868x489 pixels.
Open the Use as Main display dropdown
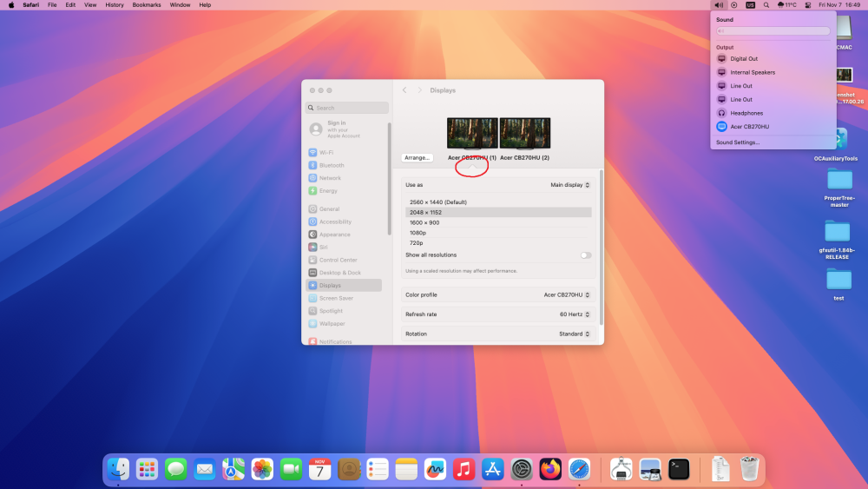pos(570,185)
